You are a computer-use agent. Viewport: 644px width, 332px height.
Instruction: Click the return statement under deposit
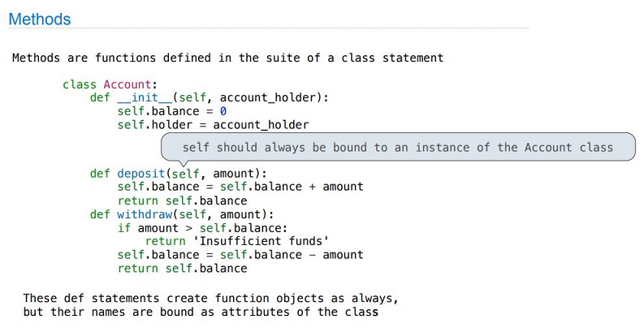[183, 200]
